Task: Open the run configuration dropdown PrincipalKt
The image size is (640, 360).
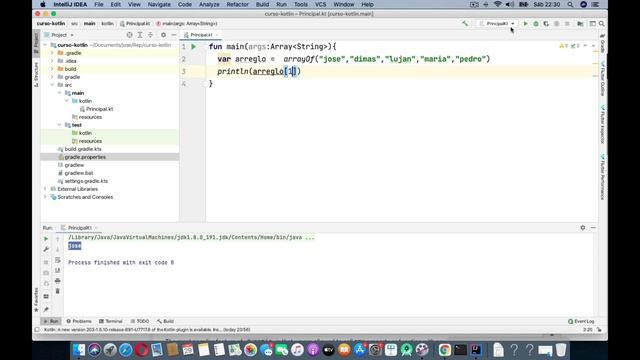Action: pyautogui.click(x=497, y=24)
